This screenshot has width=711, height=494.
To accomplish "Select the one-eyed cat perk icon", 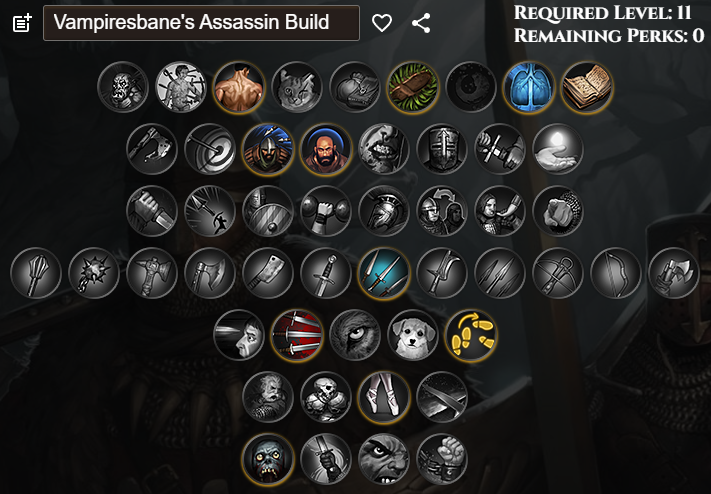I will 297,87.
